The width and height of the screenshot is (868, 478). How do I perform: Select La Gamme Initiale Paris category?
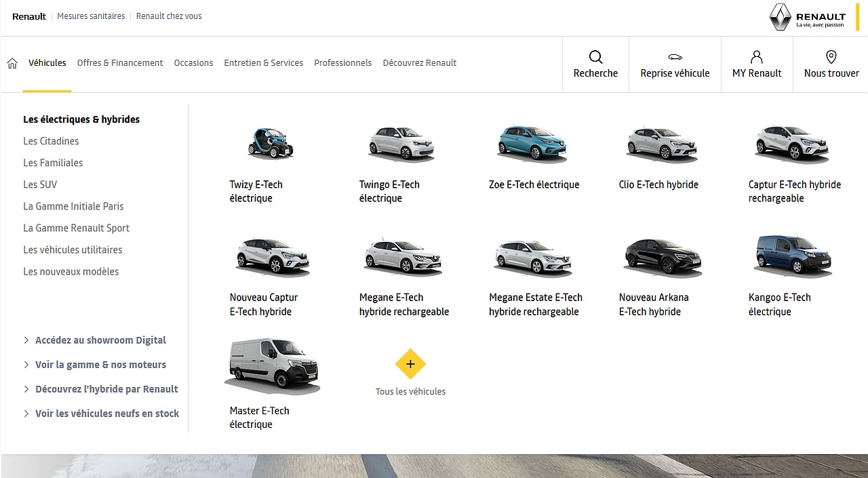point(73,206)
